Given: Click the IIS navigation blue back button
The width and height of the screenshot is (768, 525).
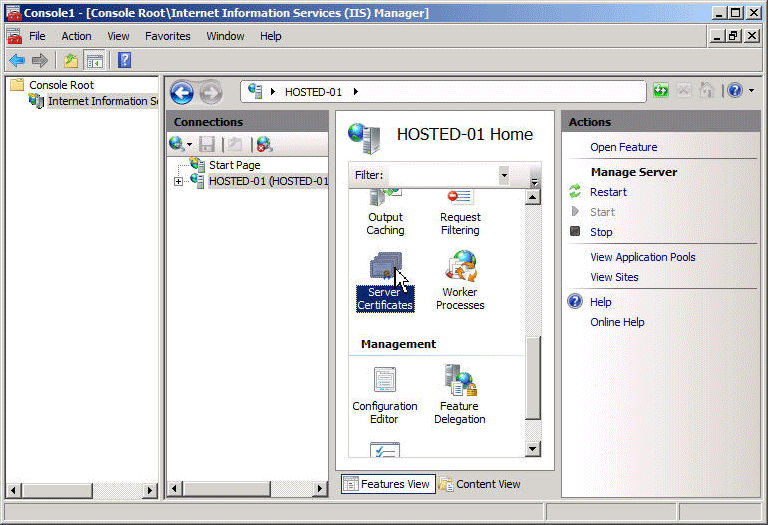Looking at the screenshot, I should pos(182,93).
